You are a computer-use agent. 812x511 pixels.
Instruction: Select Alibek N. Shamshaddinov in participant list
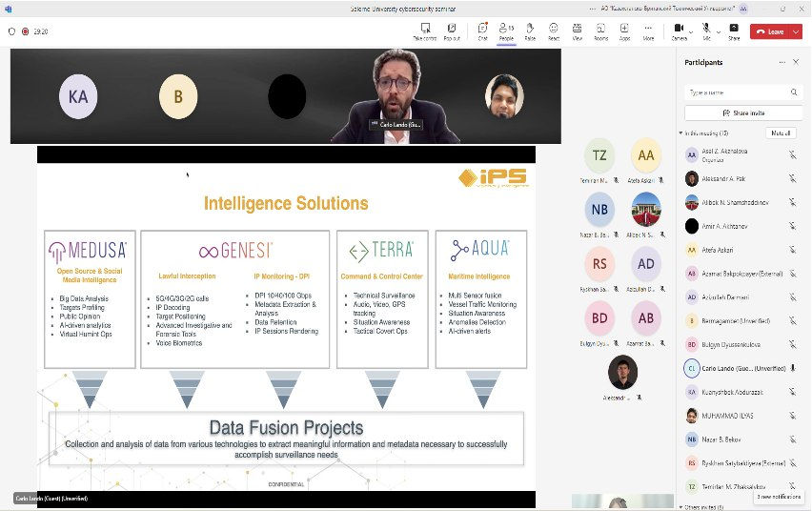tap(741, 203)
